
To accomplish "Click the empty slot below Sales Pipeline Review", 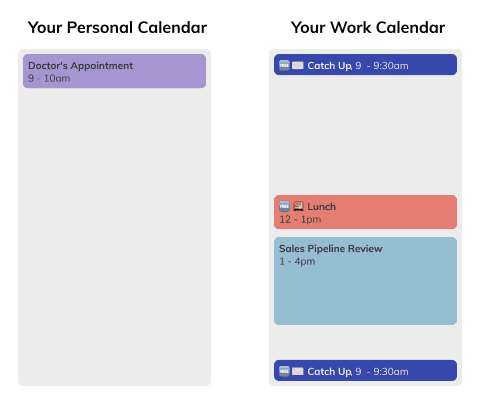I will (x=365, y=342).
